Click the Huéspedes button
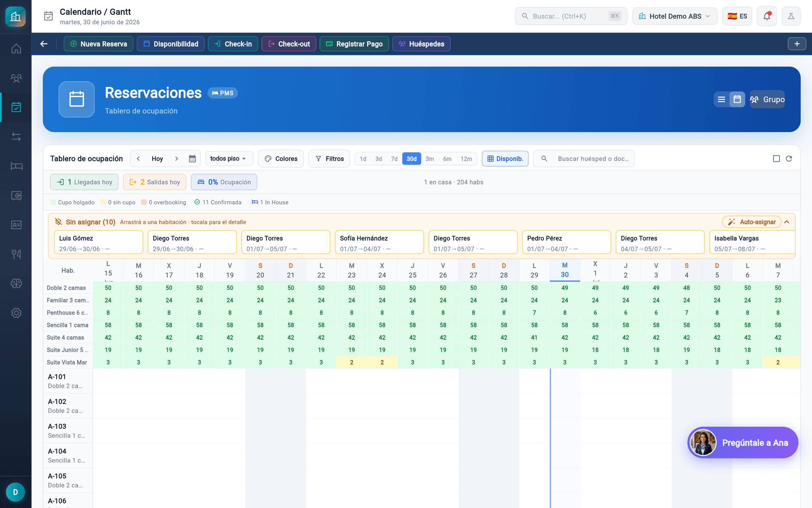The image size is (812, 508). [421, 44]
